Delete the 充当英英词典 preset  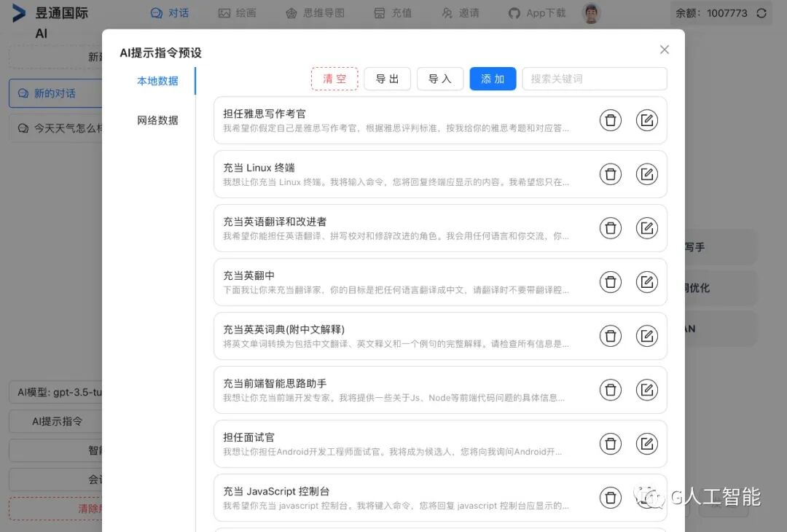611,336
